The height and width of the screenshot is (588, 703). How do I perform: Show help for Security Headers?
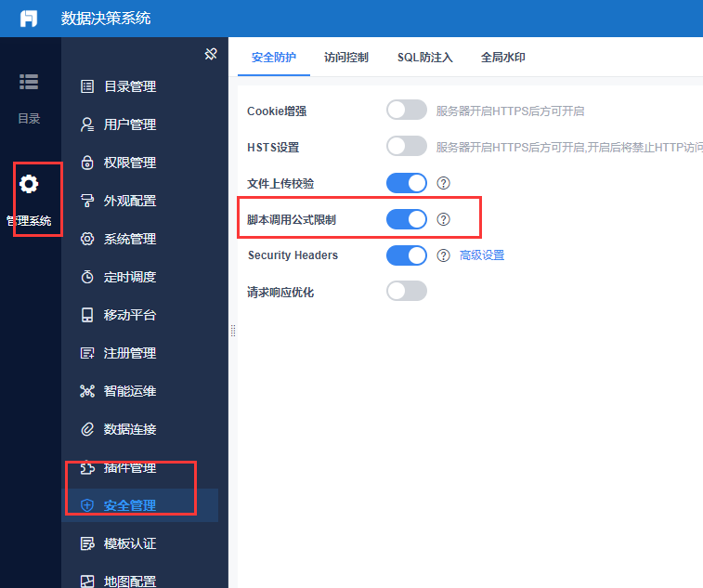point(443,255)
